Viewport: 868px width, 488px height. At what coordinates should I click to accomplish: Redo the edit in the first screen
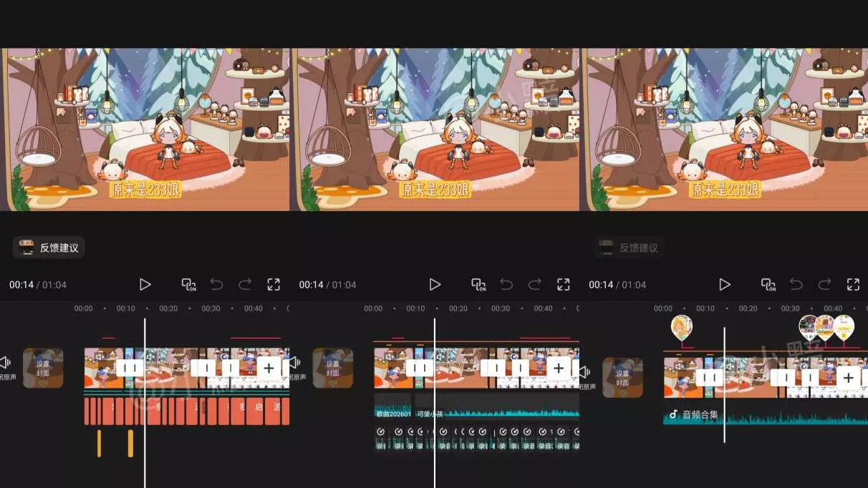click(x=245, y=284)
